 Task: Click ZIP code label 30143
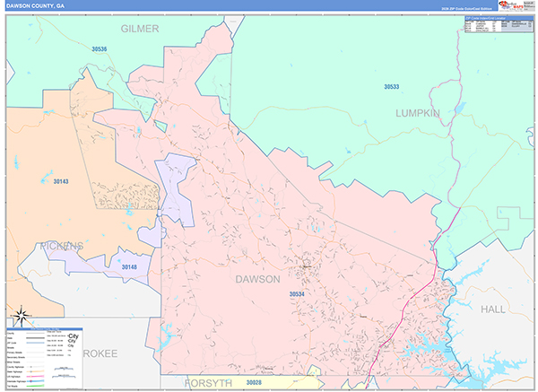(61, 181)
